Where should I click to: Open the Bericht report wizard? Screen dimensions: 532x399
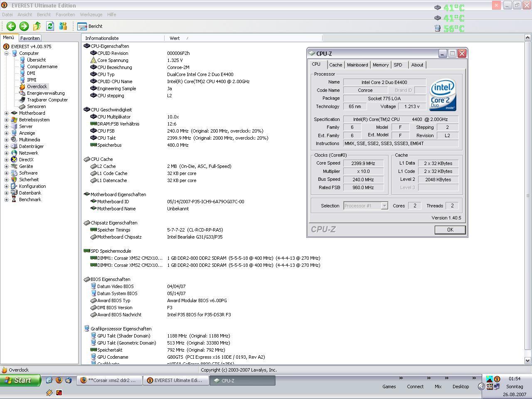90,26
